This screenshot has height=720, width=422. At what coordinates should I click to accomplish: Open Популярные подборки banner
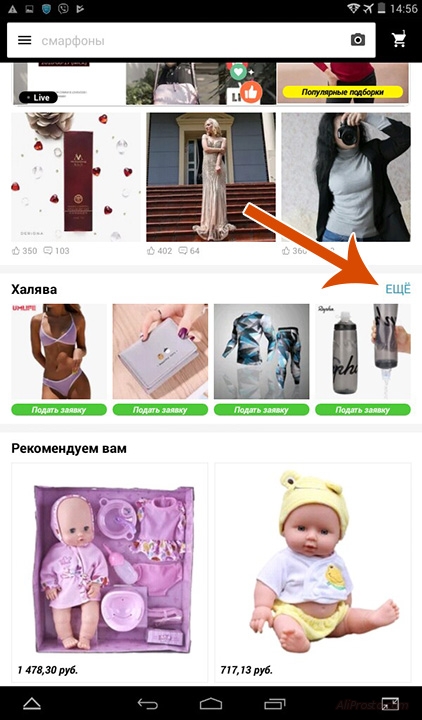(343, 92)
